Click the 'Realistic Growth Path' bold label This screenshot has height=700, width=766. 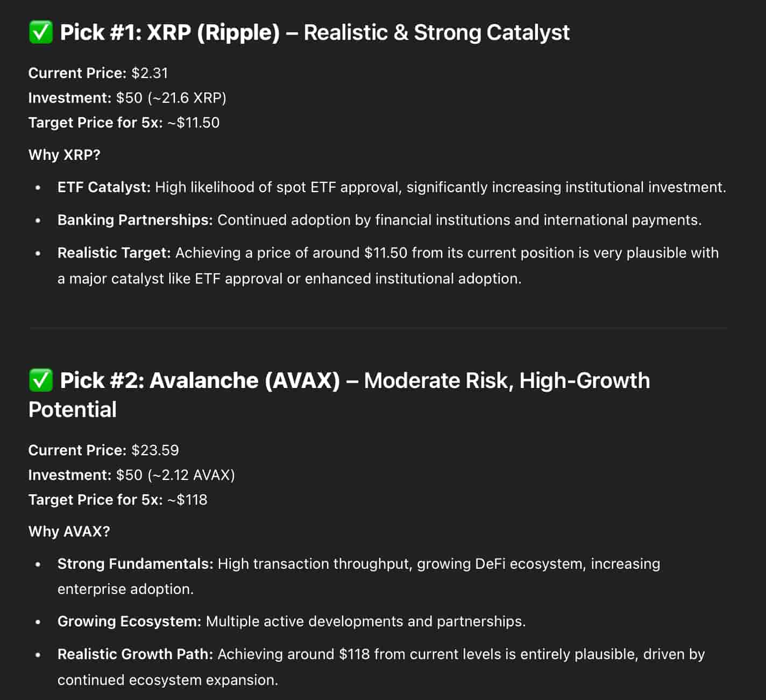(135, 654)
